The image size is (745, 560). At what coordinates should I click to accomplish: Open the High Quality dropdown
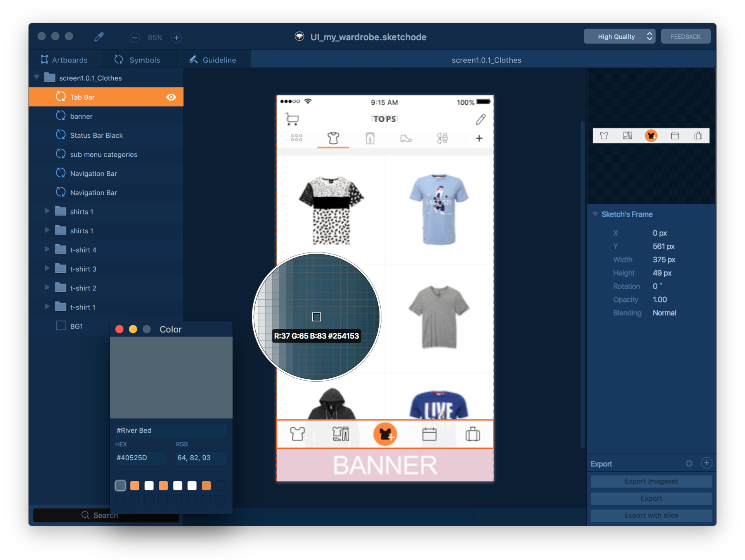click(x=619, y=36)
